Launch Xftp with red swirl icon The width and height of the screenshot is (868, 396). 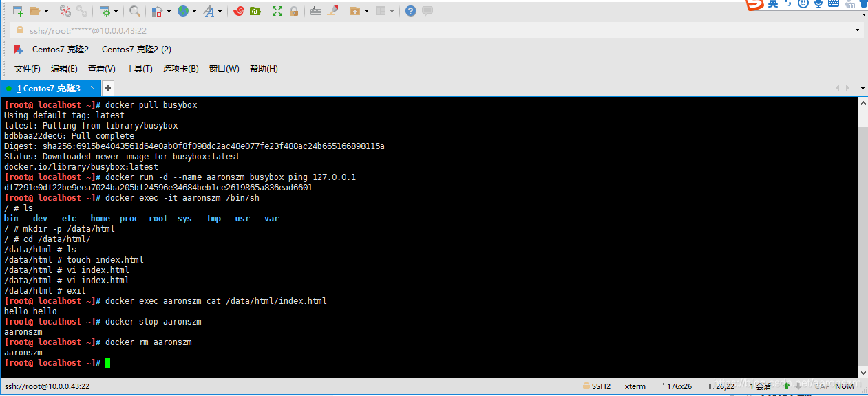pos(239,11)
